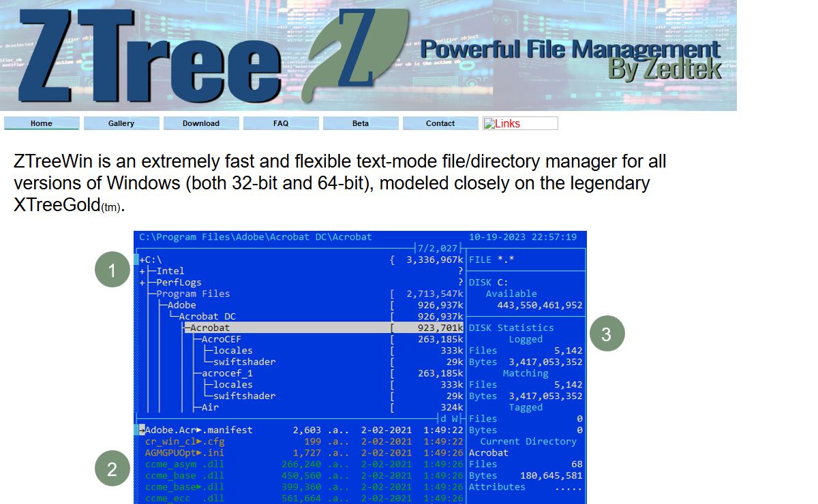Click the file size '2,603'
This screenshot has height=504, width=818.
tap(307, 430)
